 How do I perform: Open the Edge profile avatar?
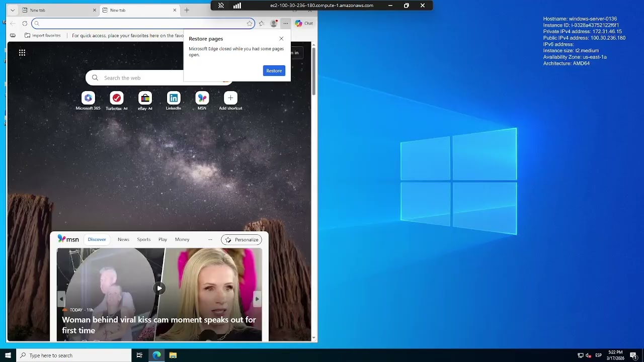(x=274, y=23)
